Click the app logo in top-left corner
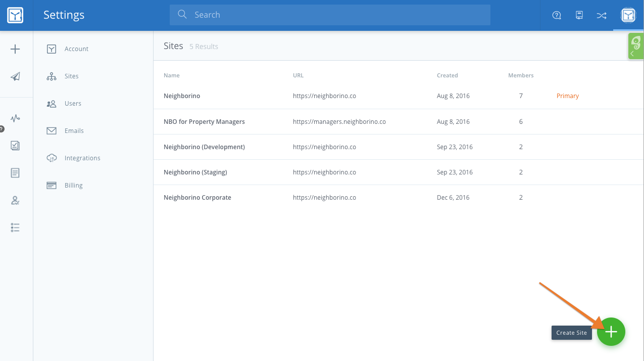The height and width of the screenshot is (361, 644). 15,15
